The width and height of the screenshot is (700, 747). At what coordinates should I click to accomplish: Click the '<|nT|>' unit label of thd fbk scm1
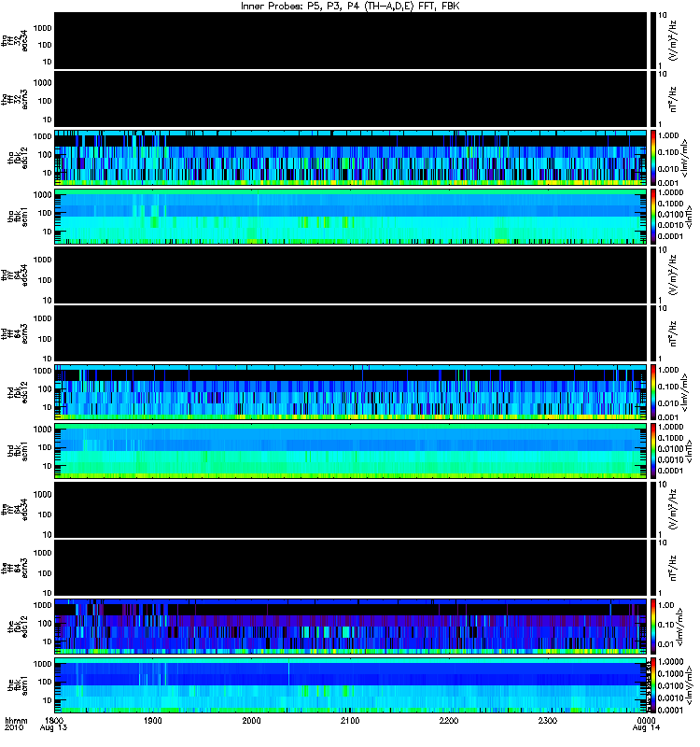[x=688, y=451]
